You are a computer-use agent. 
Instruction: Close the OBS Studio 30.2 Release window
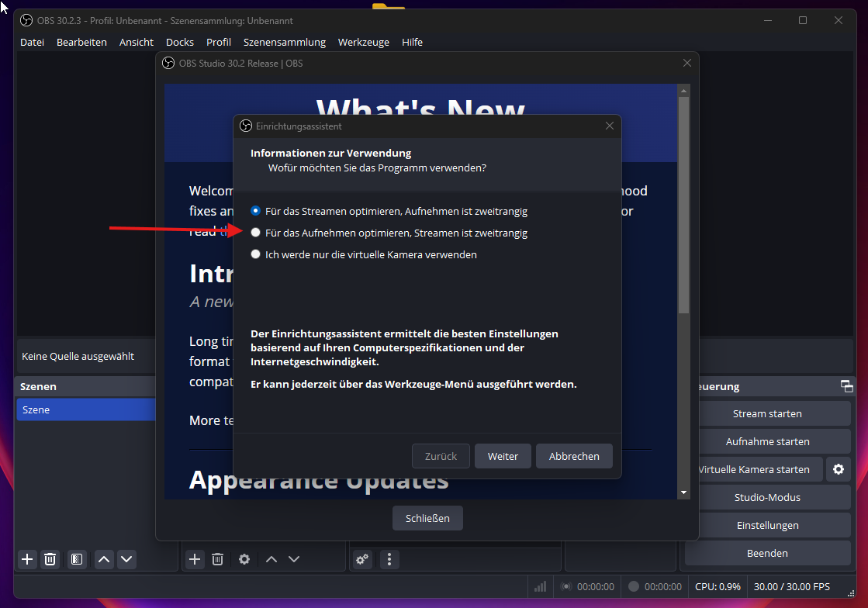687,63
